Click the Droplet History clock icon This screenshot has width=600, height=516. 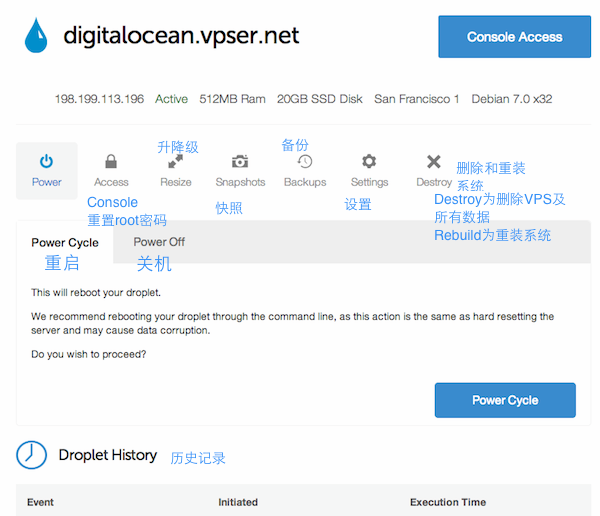pos(31,455)
